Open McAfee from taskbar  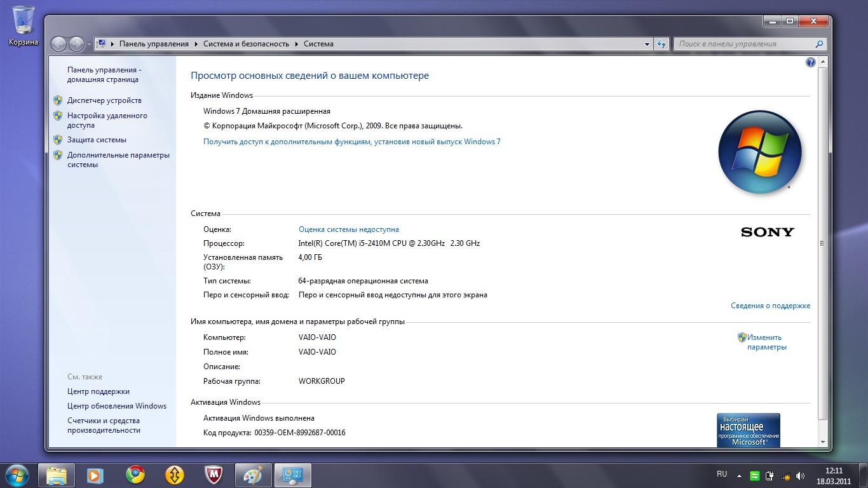214,475
